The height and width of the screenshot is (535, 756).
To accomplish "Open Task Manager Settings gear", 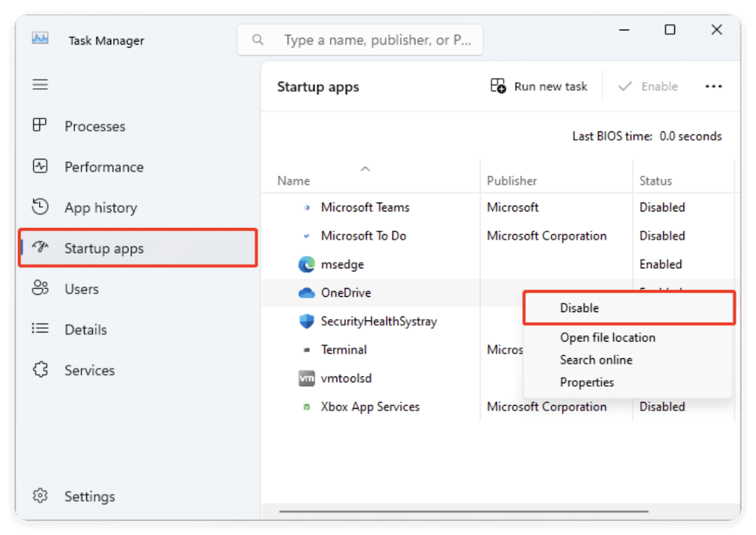I will 40,496.
